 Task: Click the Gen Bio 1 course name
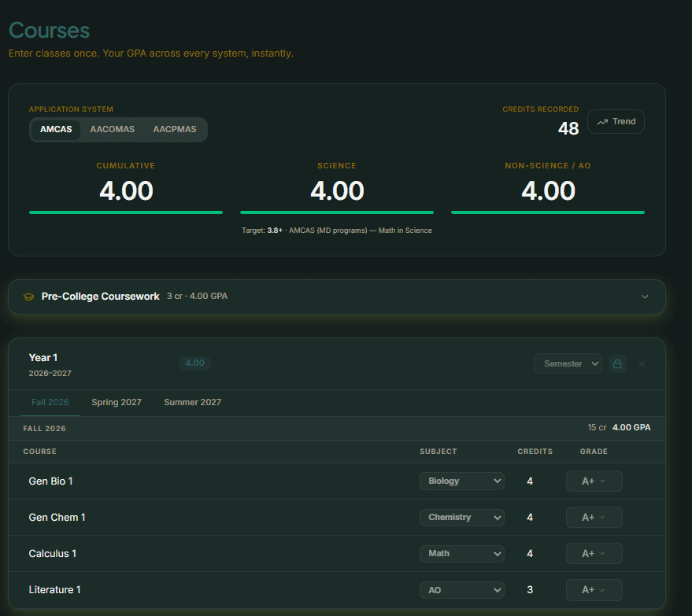50,481
